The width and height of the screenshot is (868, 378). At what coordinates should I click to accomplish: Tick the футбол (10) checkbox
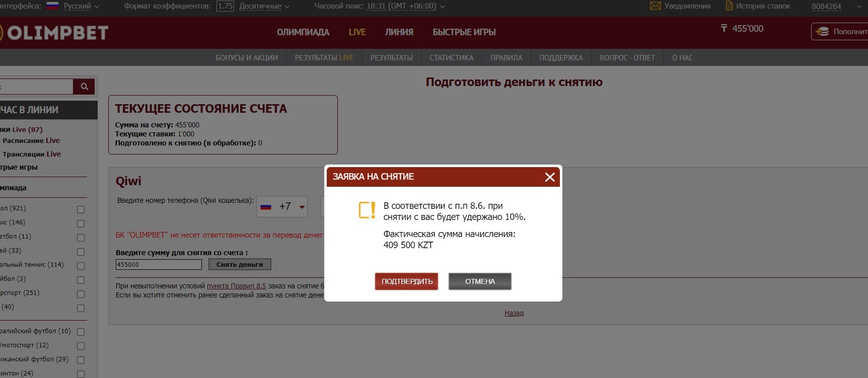(x=81, y=332)
